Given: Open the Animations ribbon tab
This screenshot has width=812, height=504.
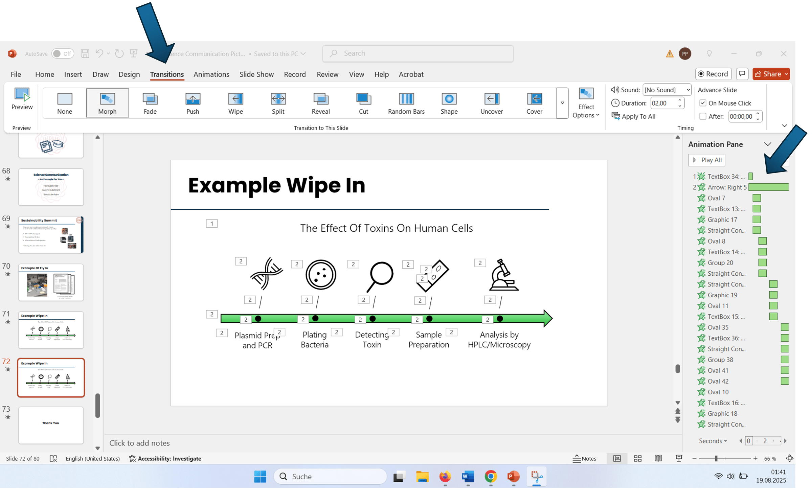Looking at the screenshot, I should click(x=211, y=74).
